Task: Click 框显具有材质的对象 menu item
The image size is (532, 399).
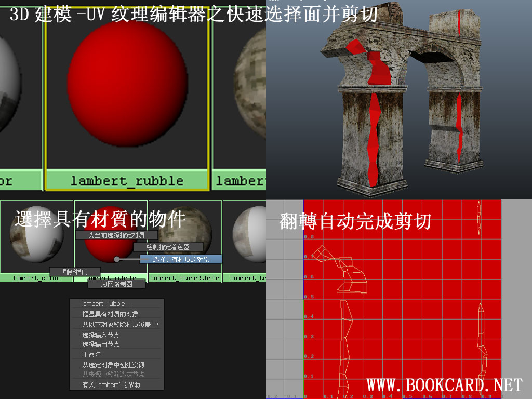Action: pos(108,314)
